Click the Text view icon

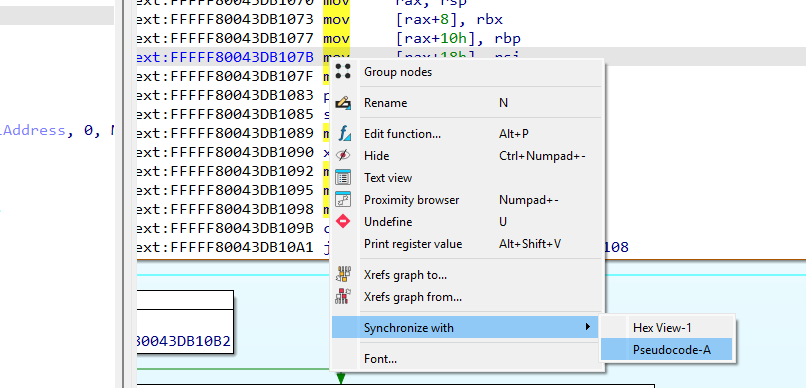click(343, 178)
